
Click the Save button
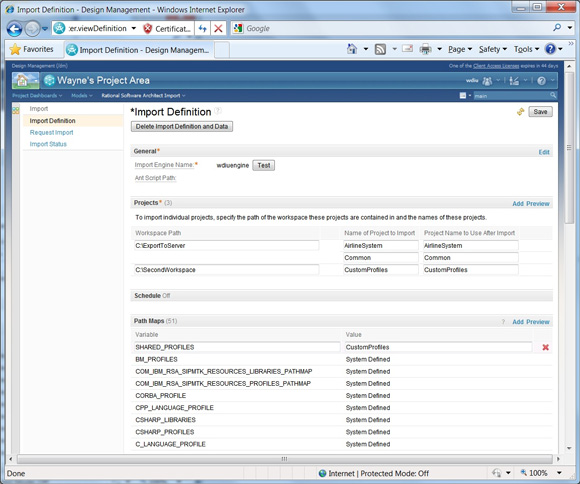(x=540, y=112)
